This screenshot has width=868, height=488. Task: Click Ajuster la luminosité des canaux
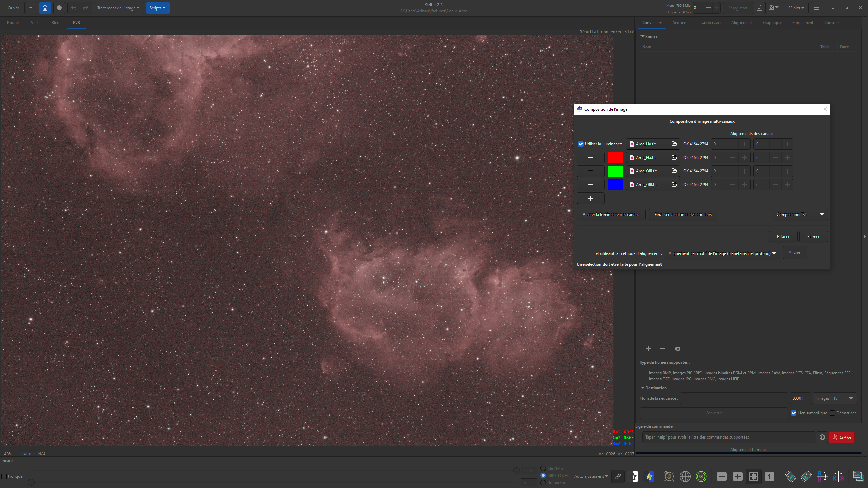point(611,215)
